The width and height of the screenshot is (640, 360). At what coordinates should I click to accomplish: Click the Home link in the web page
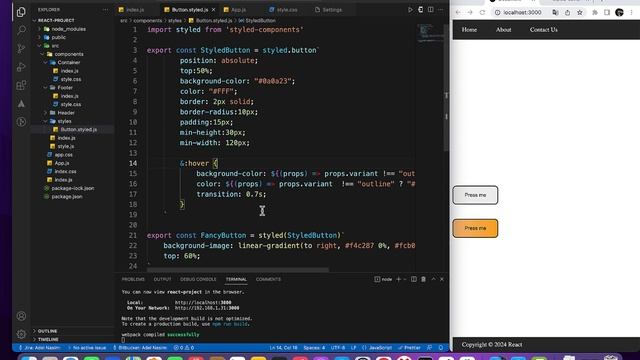[x=469, y=29]
